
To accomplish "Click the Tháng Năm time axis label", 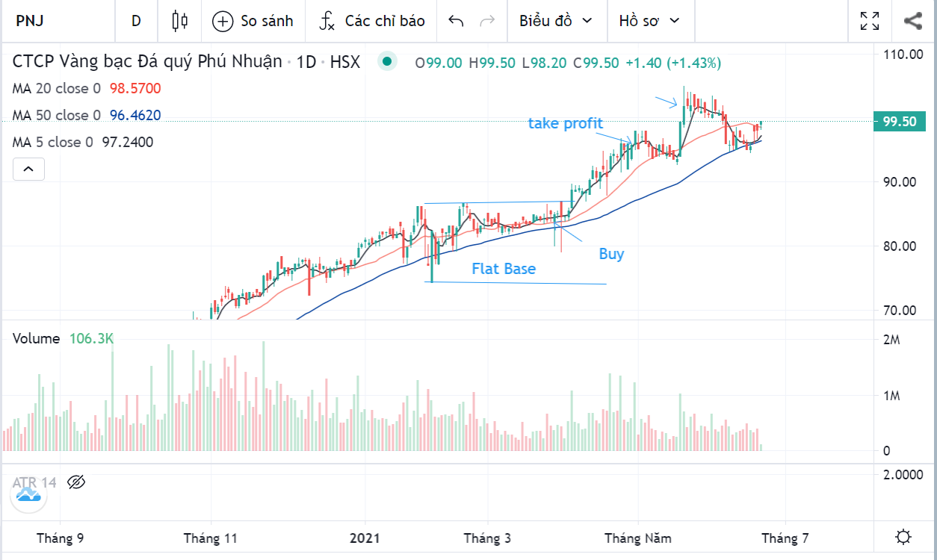I will 638,538.
